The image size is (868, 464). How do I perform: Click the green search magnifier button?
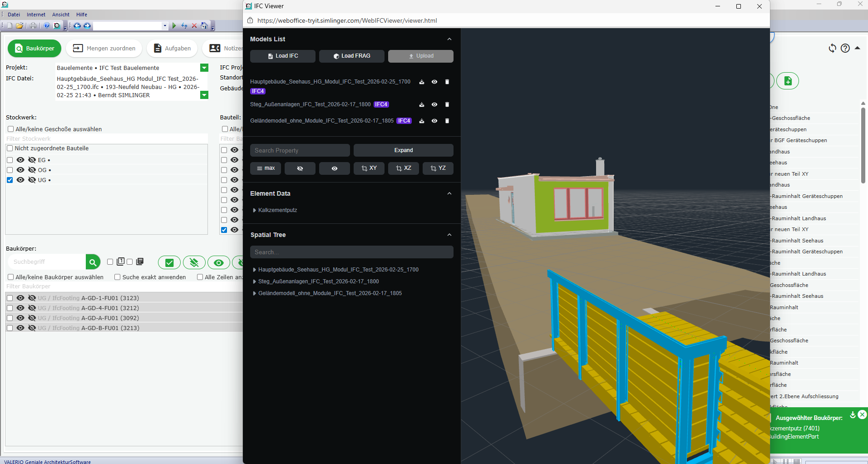[93, 262]
